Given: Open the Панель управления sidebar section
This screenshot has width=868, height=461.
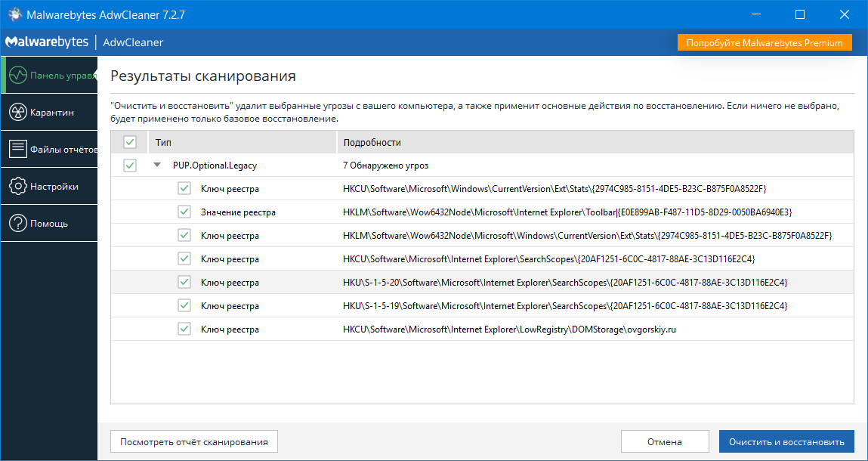Looking at the screenshot, I should tap(50, 75).
